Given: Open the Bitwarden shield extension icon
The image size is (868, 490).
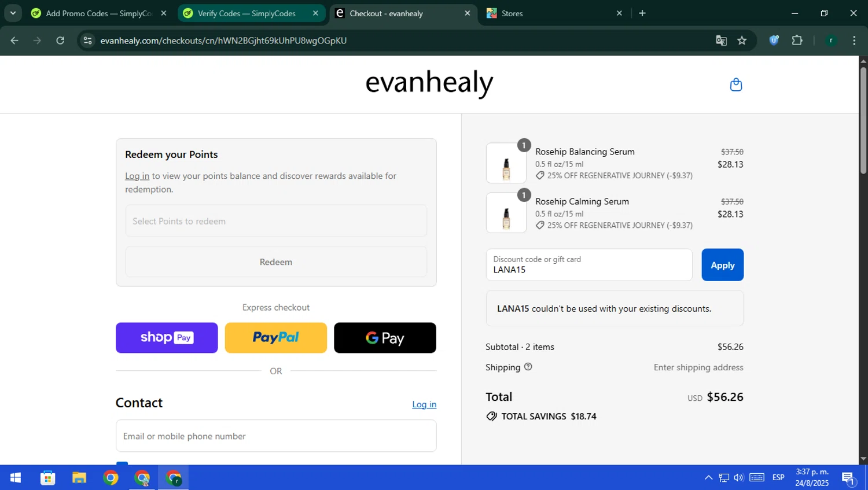Looking at the screenshot, I should coord(774,40).
